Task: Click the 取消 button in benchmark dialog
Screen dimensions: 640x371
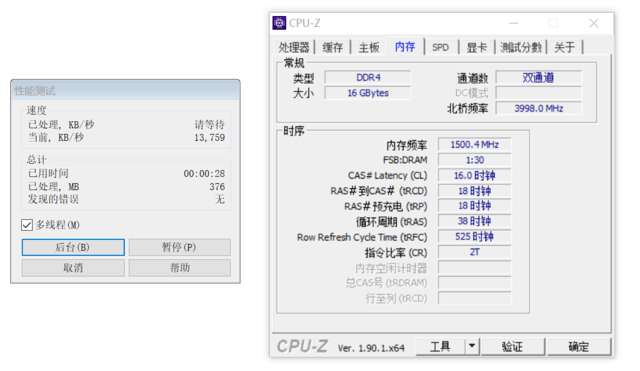Action: tap(73, 268)
